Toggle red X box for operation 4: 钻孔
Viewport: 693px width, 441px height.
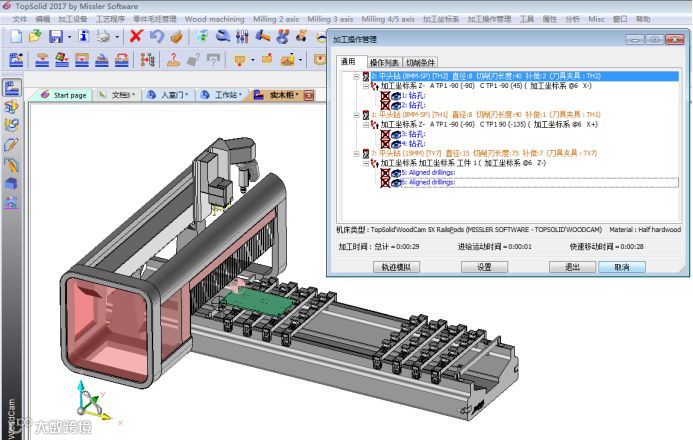(385, 144)
